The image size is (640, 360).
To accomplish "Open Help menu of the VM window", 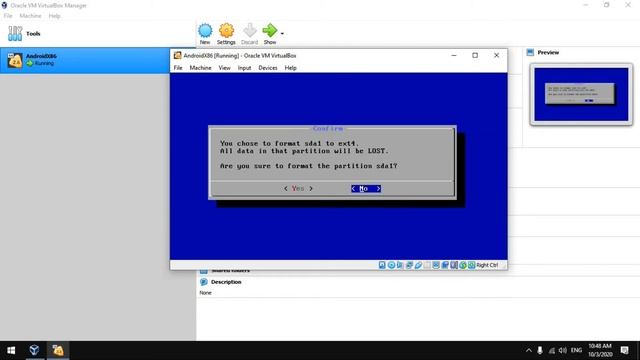I will click(291, 68).
